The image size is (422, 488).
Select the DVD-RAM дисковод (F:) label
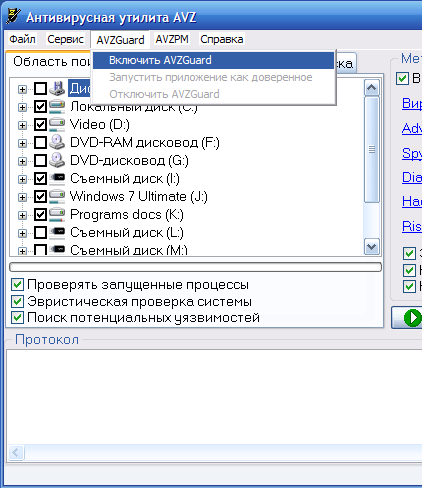point(145,143)
